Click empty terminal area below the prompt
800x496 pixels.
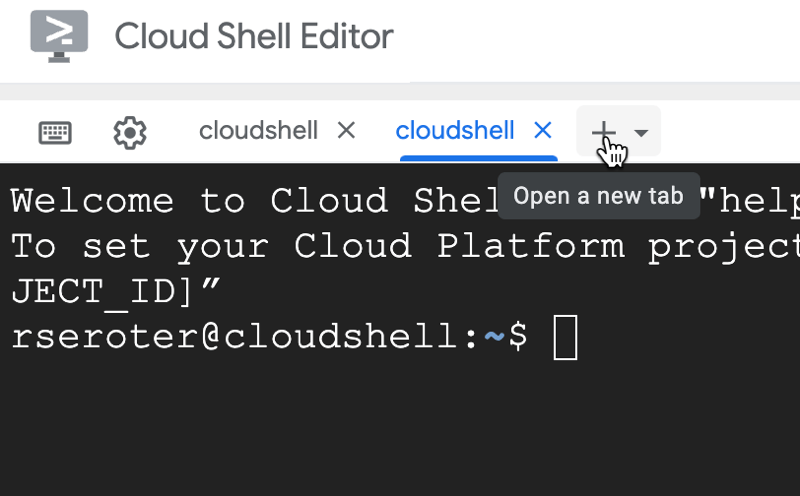(400, 430)
